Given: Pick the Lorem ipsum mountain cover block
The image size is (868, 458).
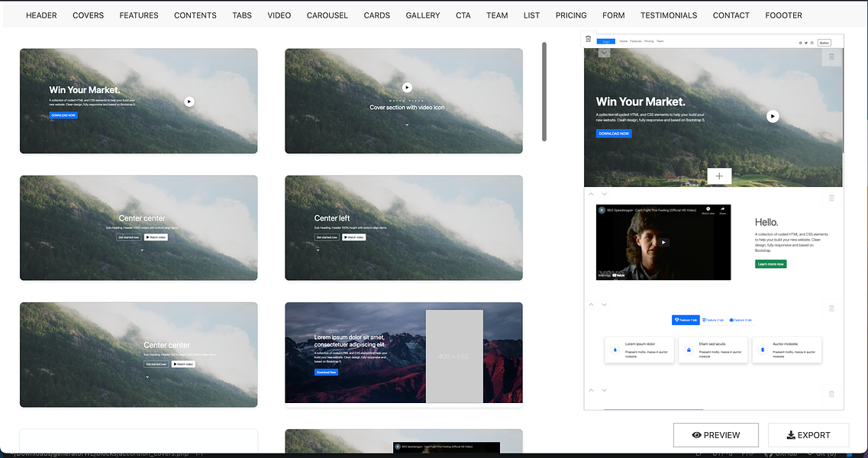Looking at the screenshot, I should coord(404,353).
